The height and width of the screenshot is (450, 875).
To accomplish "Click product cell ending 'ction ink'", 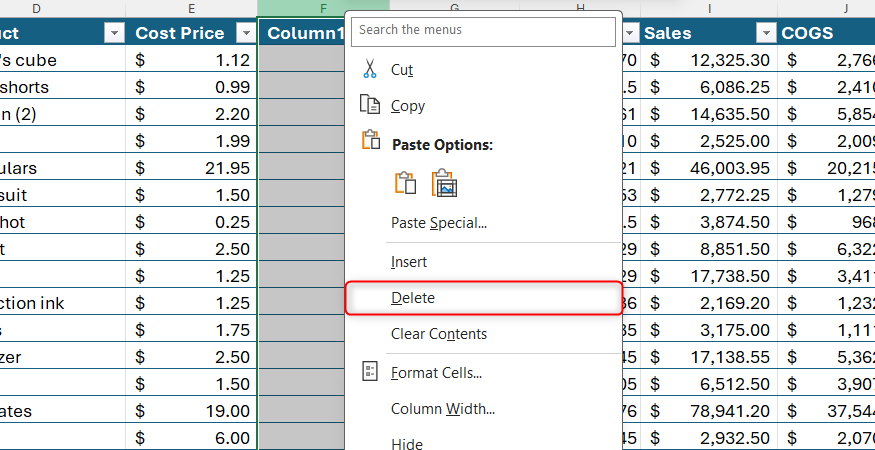I will pyautogui.click(x=62, y=303).
